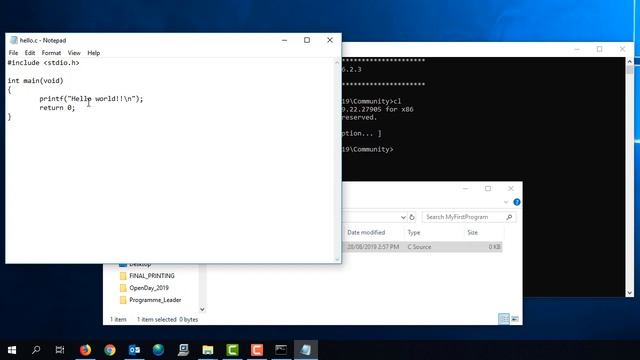Close the command prompt window
Screen dimensions: 640x360
pyautogui.click(x=622, y=49)
